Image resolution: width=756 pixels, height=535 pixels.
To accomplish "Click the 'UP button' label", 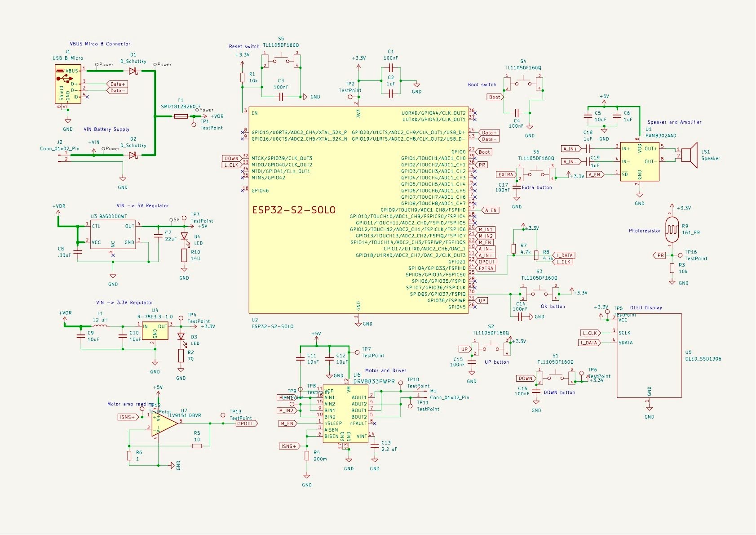I will pyautogui.click(x=497, y=362).
